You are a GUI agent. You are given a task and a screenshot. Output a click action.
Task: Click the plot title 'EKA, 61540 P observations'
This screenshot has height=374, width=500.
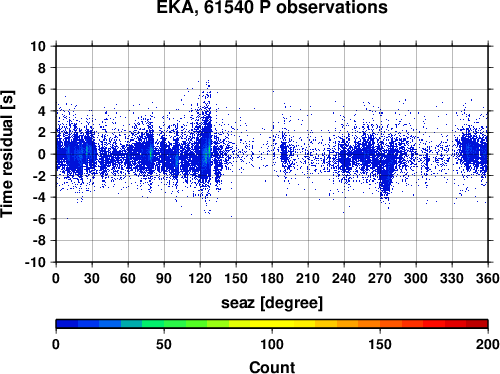272,7
